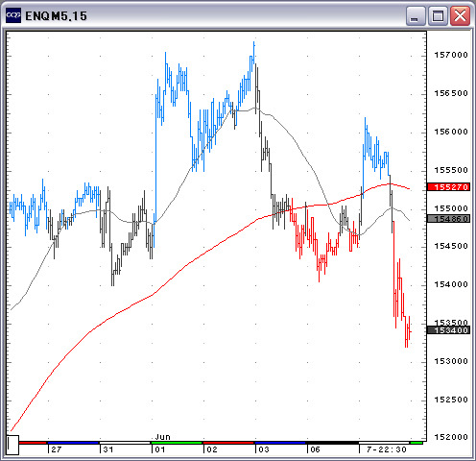Click the 155500 price axis label
Image resolution: width=476 pixels, height=461 pixels.
(451, 170)
